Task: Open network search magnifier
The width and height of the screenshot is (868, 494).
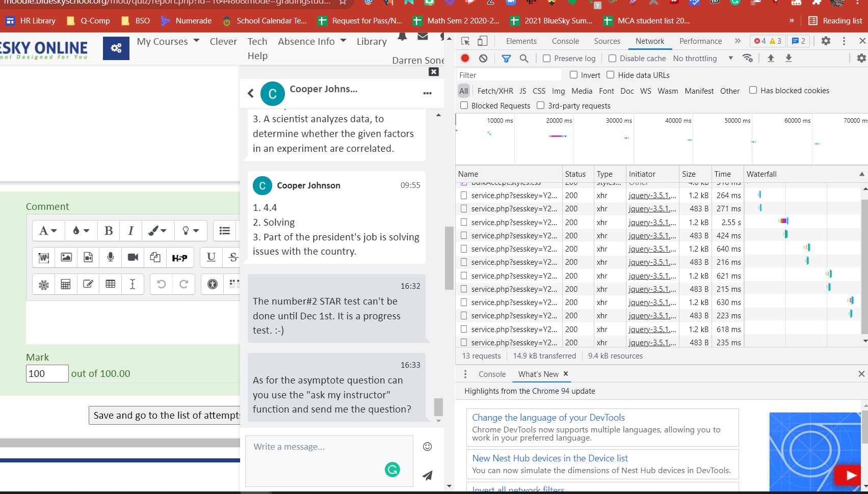Action: tap(524, 59)
